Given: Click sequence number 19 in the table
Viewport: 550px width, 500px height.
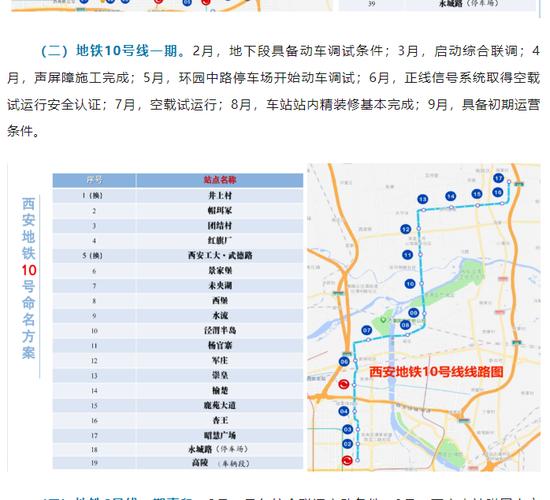Looking at the screenshot, I should click(94, 463).
